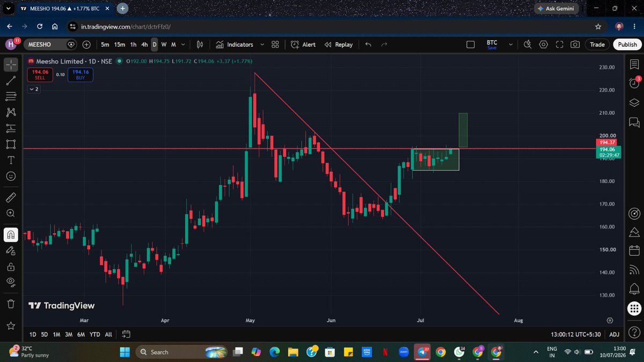Image resolution: width=644 pixels, height=362 pixels.
Task: Select the 3M date range
Action: tap(69, 334)
